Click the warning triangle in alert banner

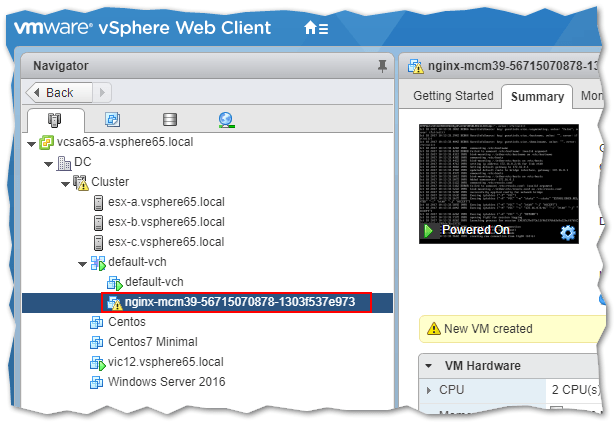[x=434, y=328]
